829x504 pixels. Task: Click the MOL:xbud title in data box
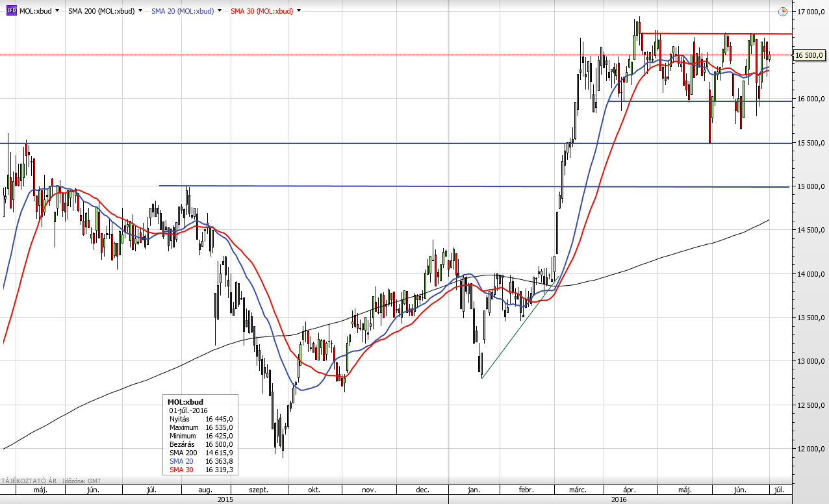coord(185,402)
